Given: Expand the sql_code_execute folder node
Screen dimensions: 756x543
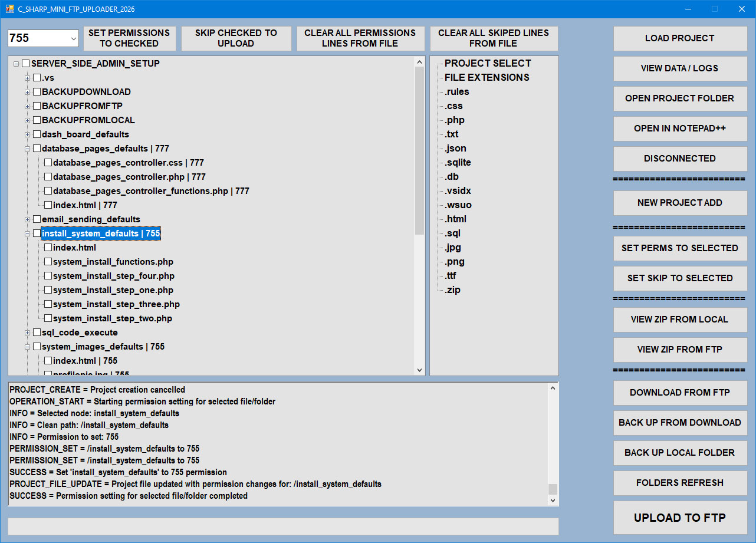Looking at the screenshot, I should pos(27,333).
